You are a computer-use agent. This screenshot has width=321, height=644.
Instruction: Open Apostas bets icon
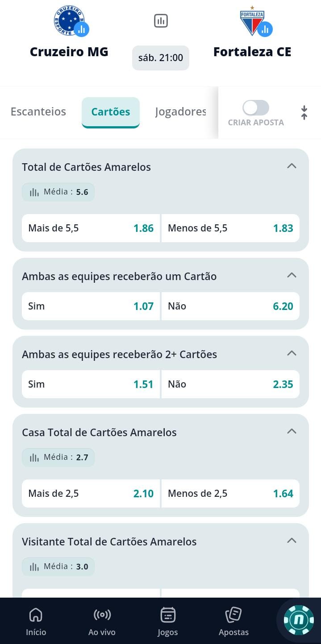[x=233, y=621]
